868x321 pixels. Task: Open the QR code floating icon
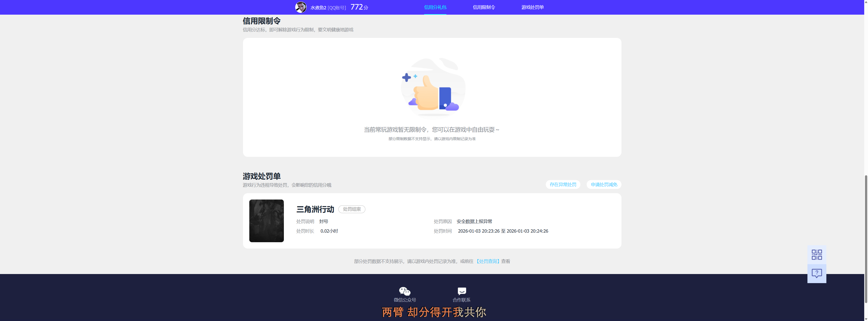point(817,255)
